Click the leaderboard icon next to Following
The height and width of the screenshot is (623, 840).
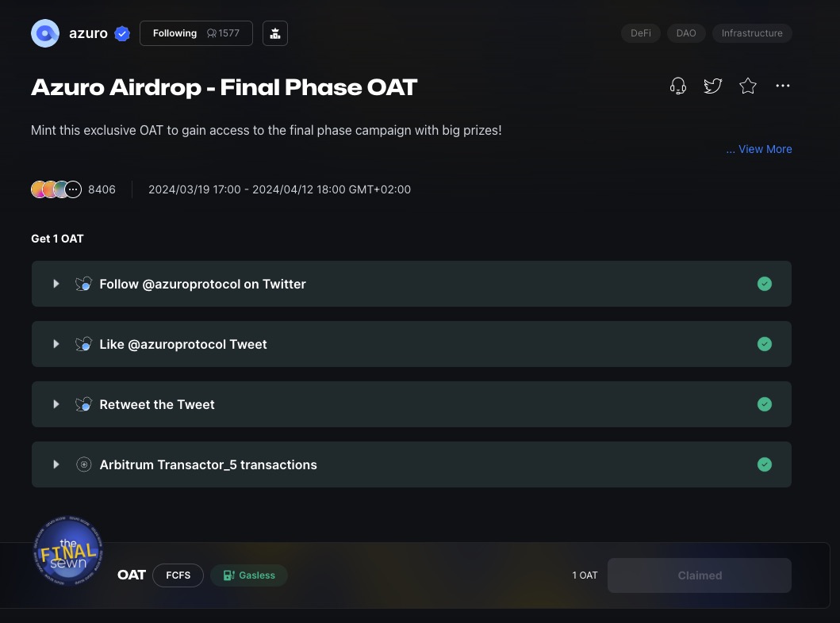275,33
